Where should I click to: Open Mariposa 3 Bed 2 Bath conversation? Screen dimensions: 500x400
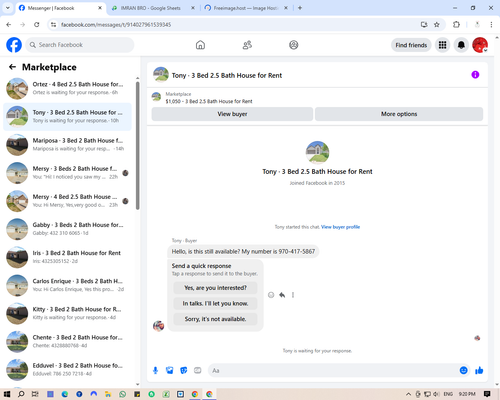click(68, 145)
